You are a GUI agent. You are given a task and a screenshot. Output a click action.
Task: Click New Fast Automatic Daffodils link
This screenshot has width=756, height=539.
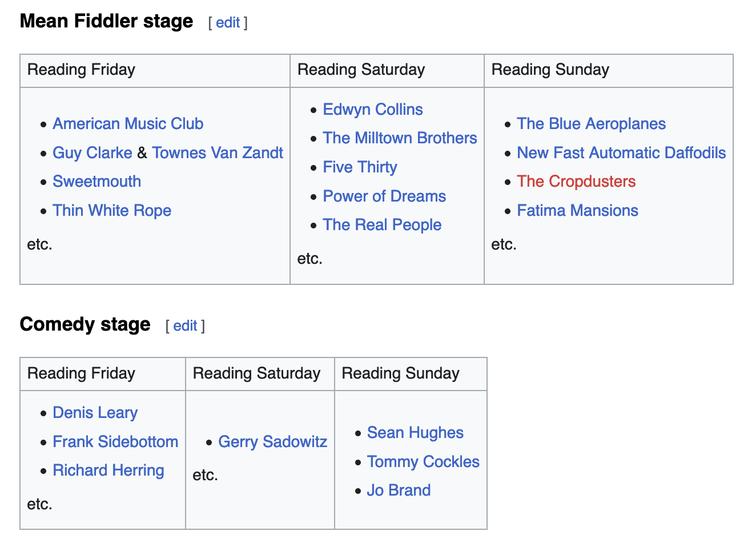pyautogui.click(x=621, y=153)
